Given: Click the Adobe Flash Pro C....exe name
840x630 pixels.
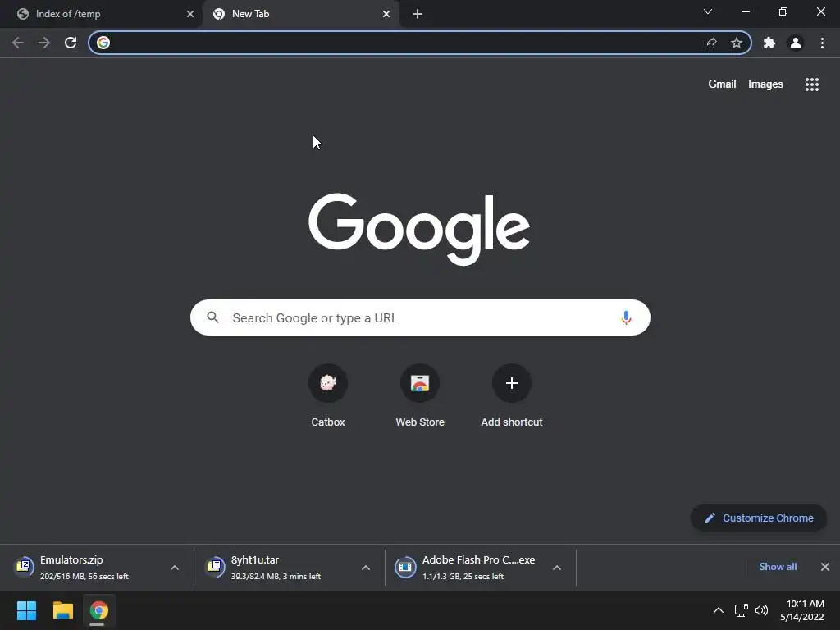Looking at the screenshot, I should pyautogui.click(x=478, y=559).
